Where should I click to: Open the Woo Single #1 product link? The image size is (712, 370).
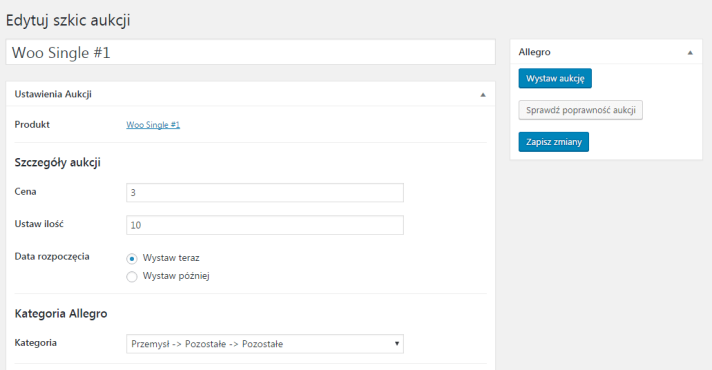[153, 125]
